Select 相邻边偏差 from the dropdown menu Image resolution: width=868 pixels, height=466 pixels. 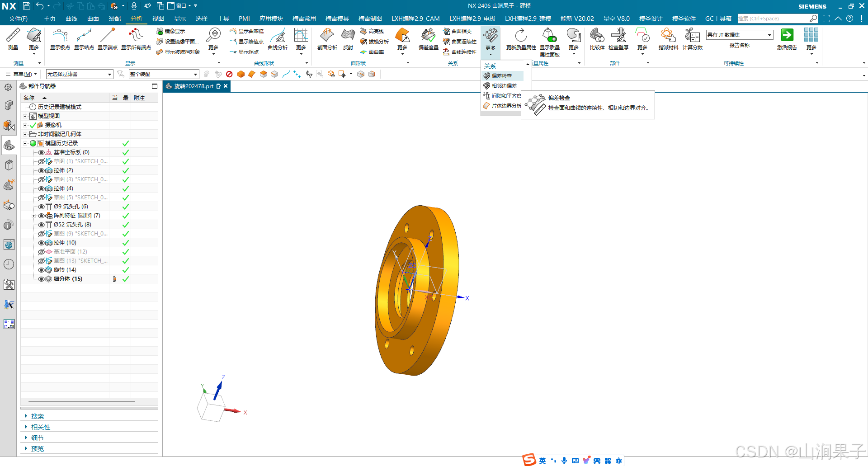tap(502, 86)
